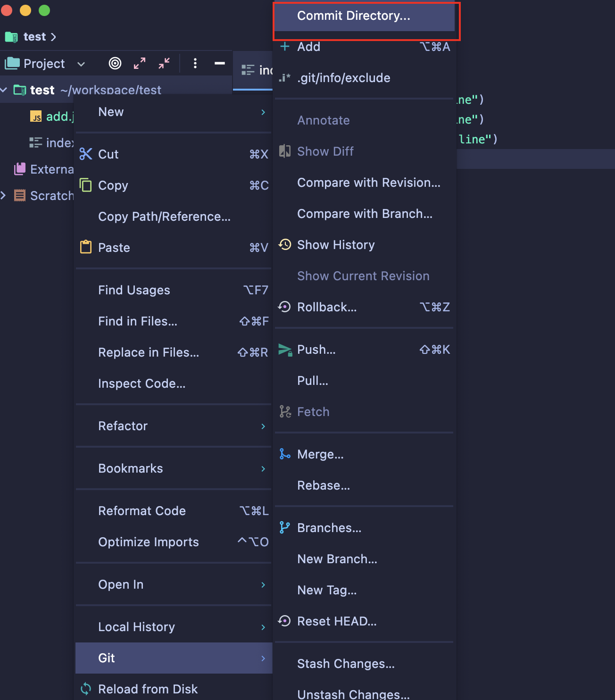The image size is (615, 700).
Task: Click the yellow JS icon beside add.js
Action: pos(36,116)
